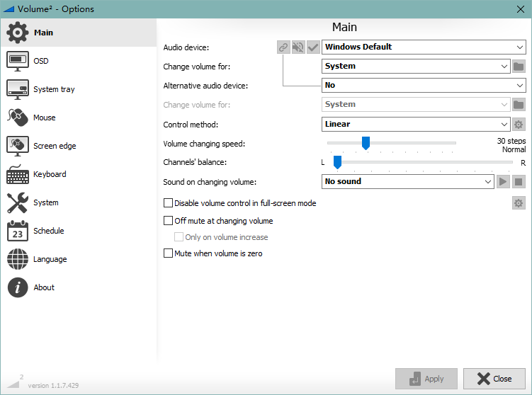Go to the Schedule section
The image size is (532, 395).
pos(48,231)
